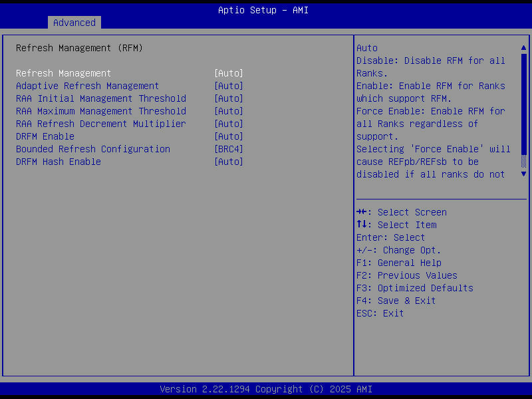Switch to the Advanced tab

point(74,22)
